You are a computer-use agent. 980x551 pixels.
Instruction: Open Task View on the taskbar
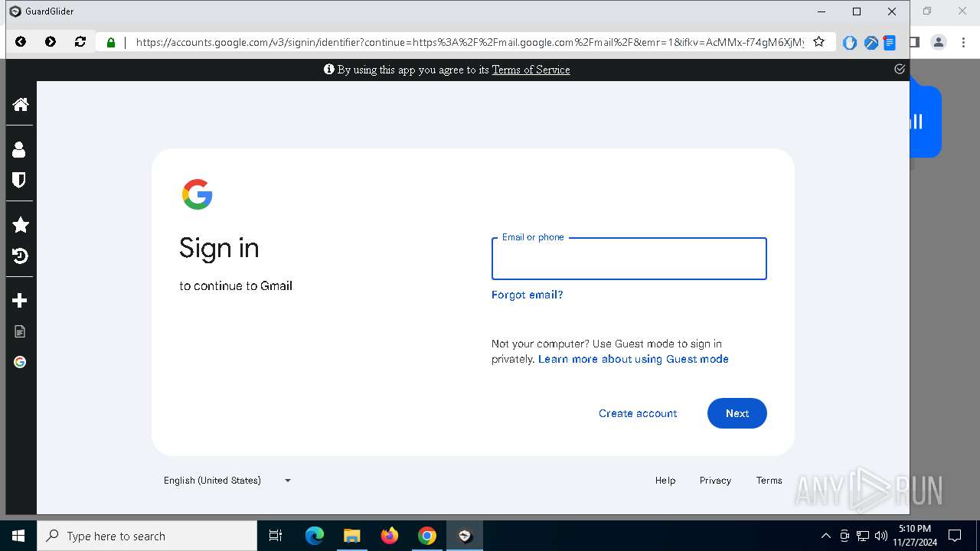pos(276,536)
